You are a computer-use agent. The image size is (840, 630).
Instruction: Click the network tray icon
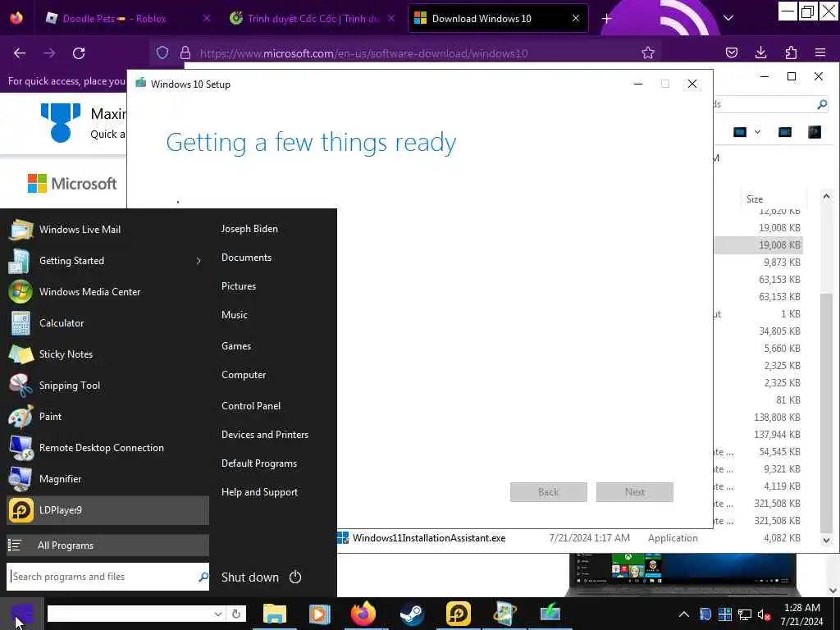click(x=745, y=614)
